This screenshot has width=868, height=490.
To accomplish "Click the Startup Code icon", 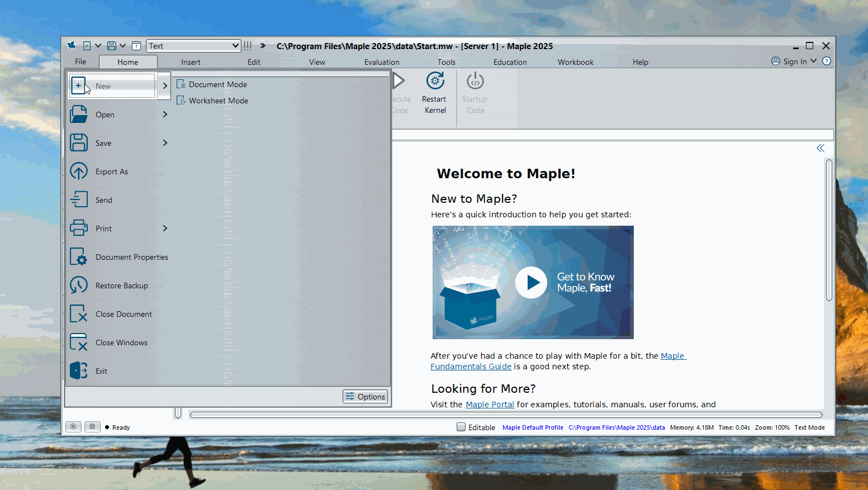I will coord(475,82).
